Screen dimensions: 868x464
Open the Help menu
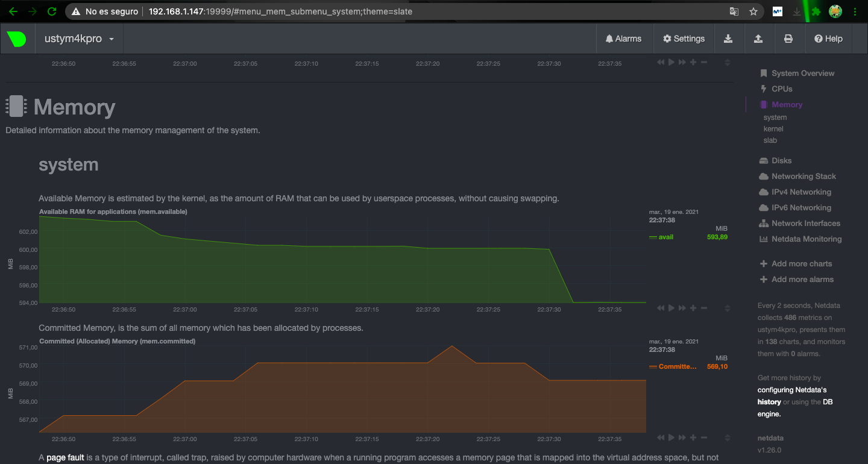[828, 39]
